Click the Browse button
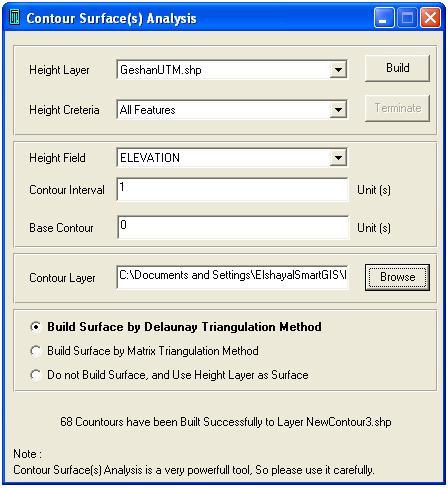Screen dimensions: 448x488 point(397,277)
